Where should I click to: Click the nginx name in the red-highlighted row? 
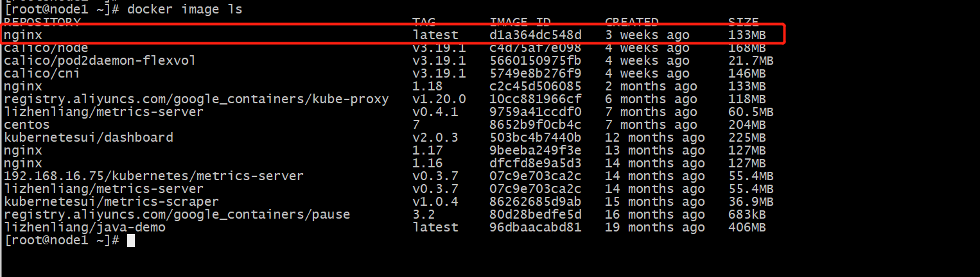(x=23, y=35)
